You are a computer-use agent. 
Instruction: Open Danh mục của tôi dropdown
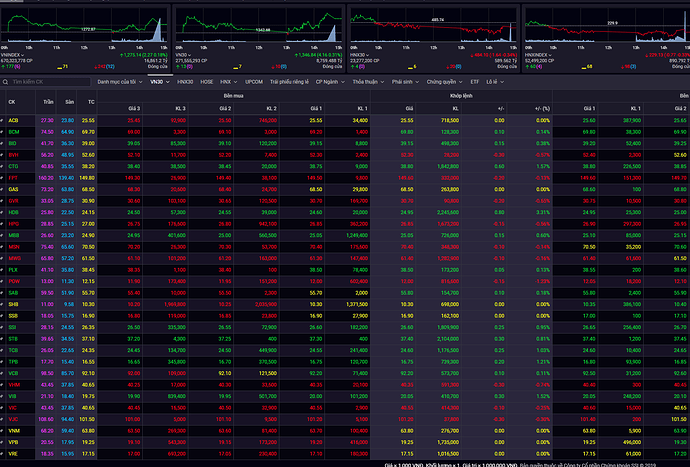pos(119,81)
